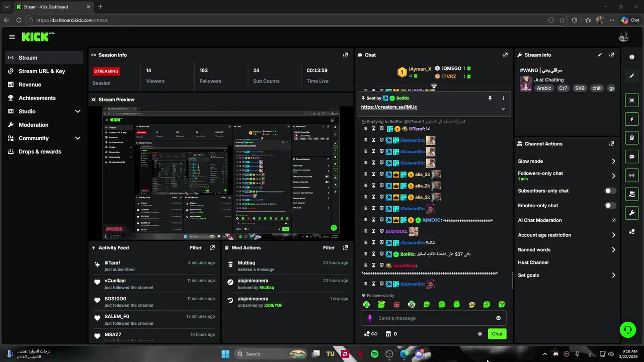644x362 pixels.
Task: Delete iiiTaraf's chat message with trash icon
Action: [x=366, y=129]
